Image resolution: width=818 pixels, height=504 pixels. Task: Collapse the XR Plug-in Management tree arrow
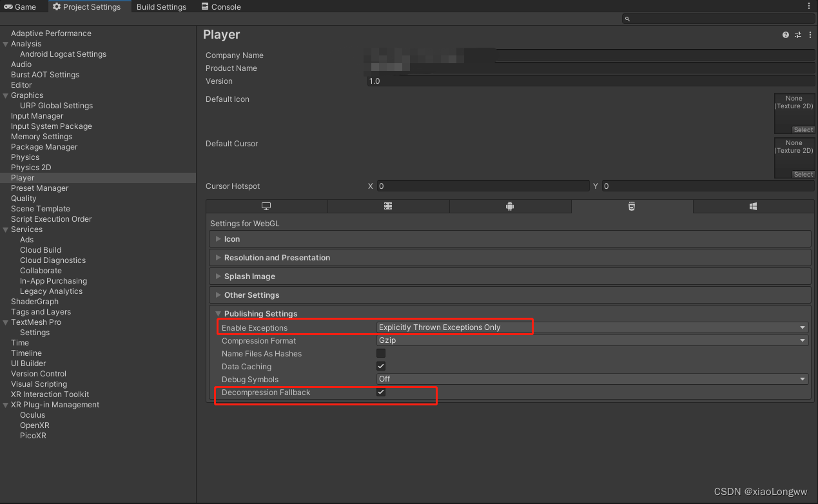6,405
